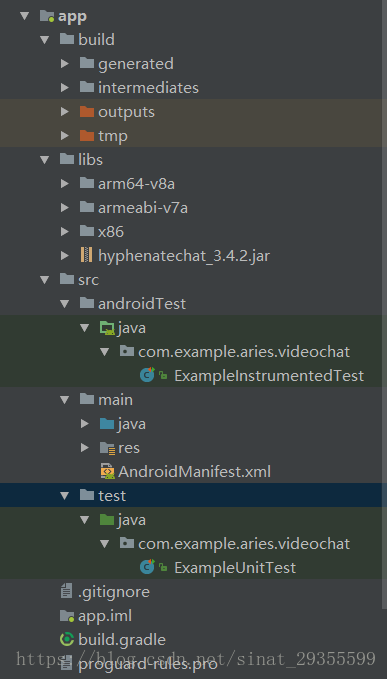The image size is (387, 679).
Task: Click the ExampleUnitTest class icon
Action: pos(148,567)
